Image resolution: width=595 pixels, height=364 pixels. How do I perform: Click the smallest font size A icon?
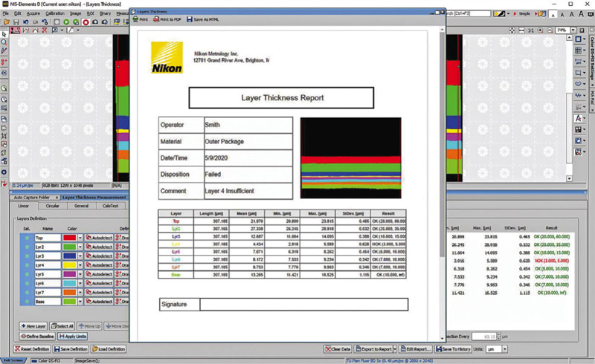click(x=553, y=15)
